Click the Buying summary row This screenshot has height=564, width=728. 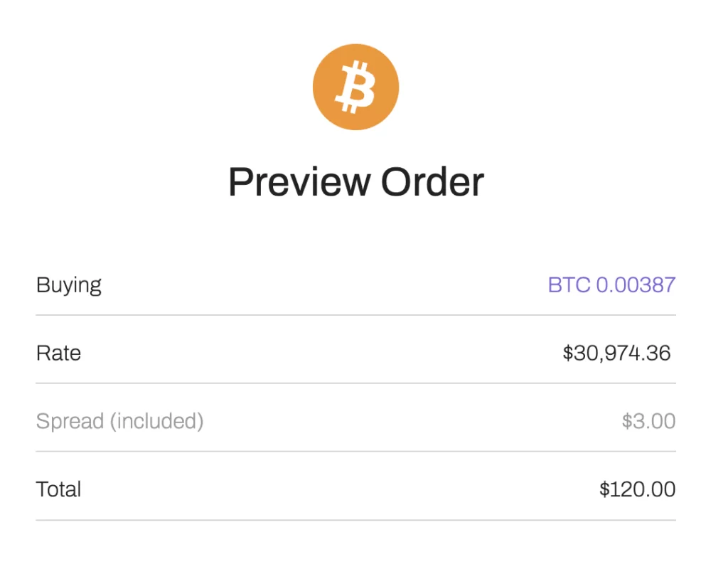(x=355, y=284)
